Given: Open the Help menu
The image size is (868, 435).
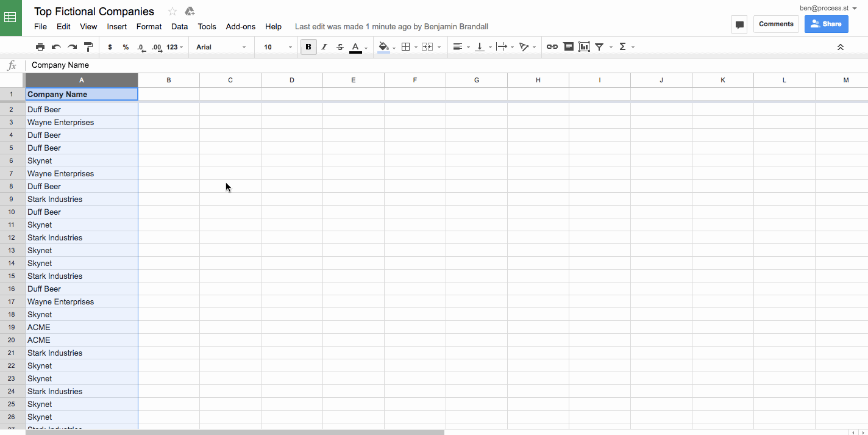Looking at the screenshot, I should coord(273,27).
